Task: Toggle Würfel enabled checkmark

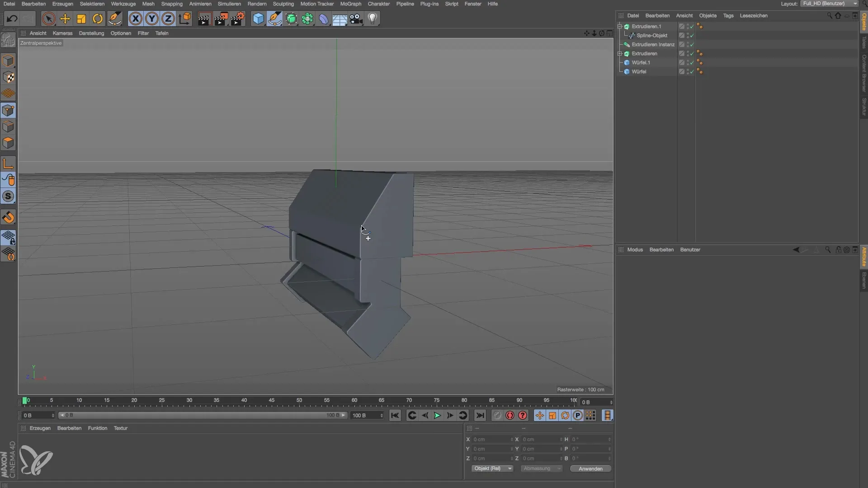Action: [x=692, y=71]
